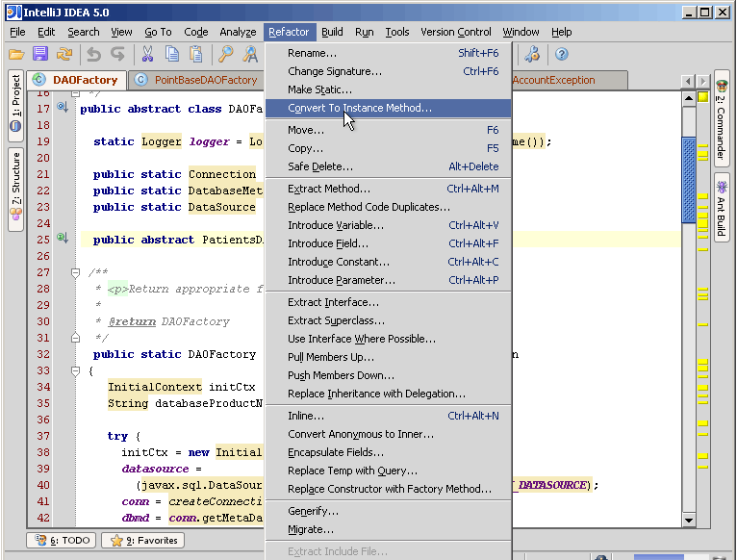Choose Inline from Refactor menu
The image size is (737, 560).
click(x=389, y=416)
